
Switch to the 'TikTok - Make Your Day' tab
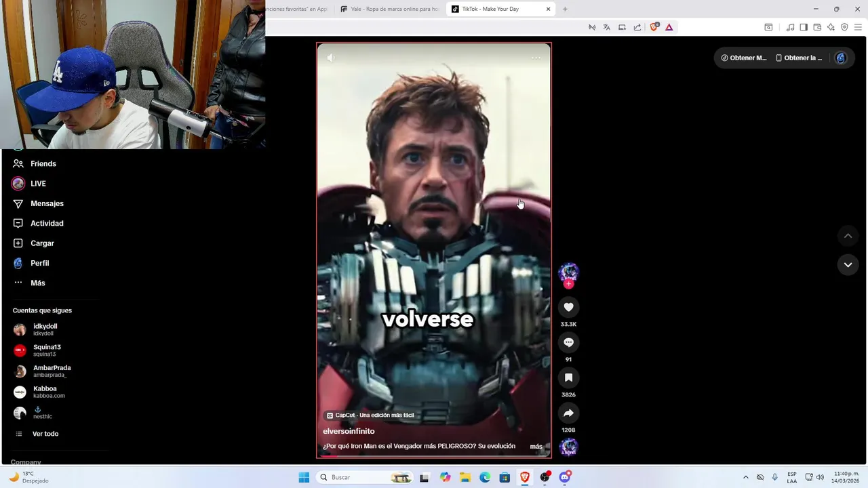[500, 9]
